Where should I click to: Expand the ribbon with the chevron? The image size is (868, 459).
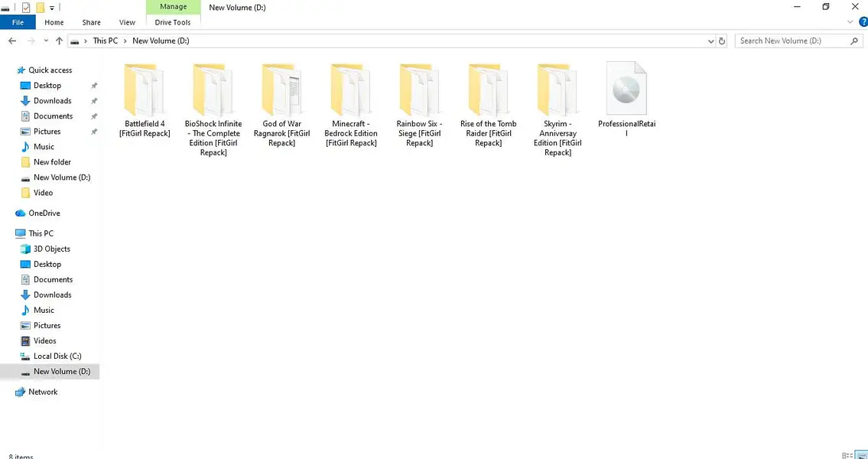(850, 22)
